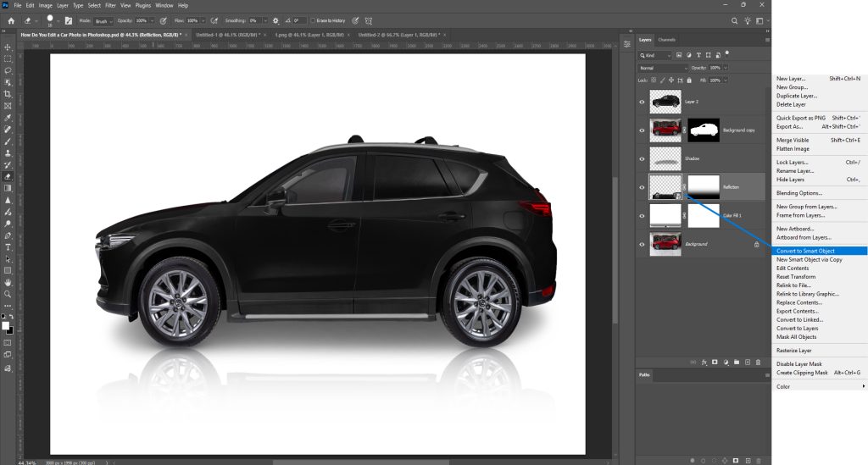This screenshot has height=465, width=868.
Task: Select the Move tool
Action: pyautogui.click(x=8, y=47)
